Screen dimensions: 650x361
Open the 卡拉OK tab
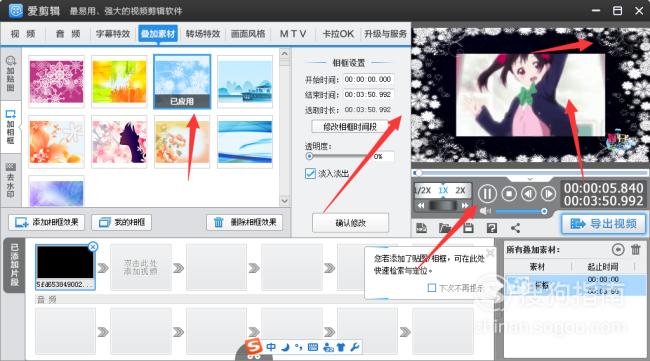[338, 34]
